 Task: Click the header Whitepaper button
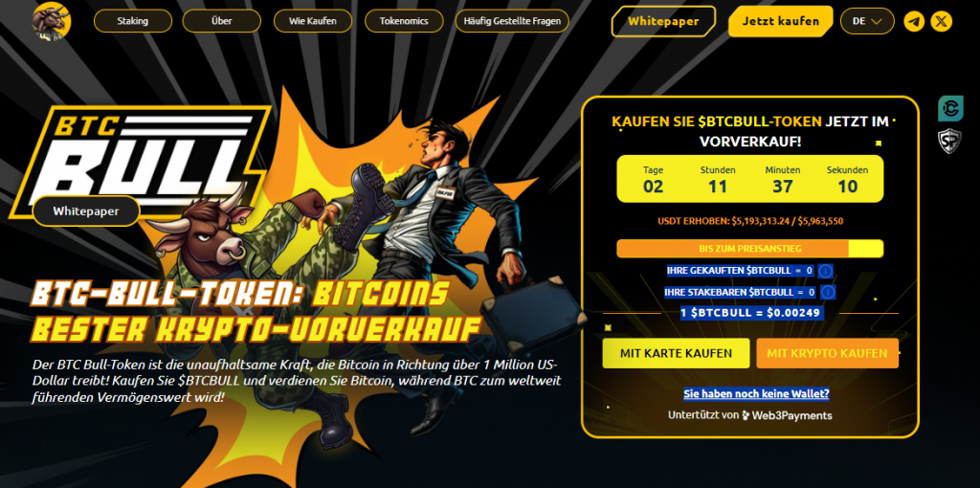[x=663, y=21]
